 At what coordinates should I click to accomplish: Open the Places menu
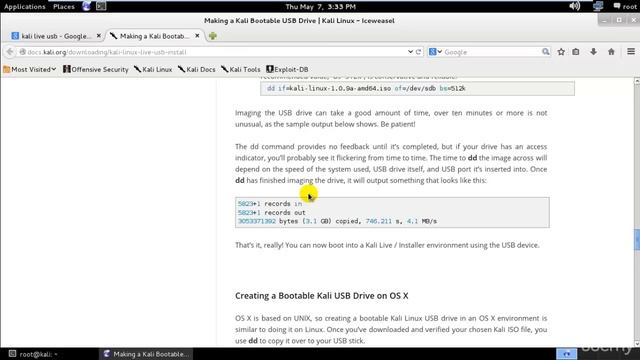[x=64, y=7]
